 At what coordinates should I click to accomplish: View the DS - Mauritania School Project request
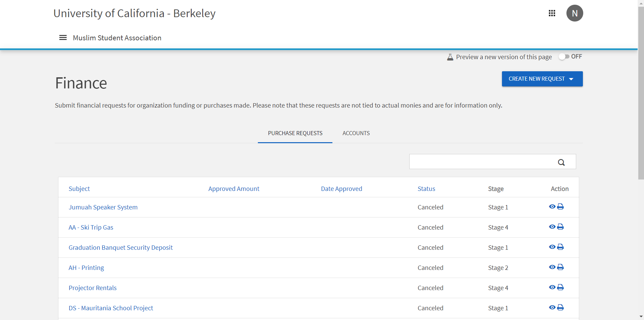click(x=552, y=307)
